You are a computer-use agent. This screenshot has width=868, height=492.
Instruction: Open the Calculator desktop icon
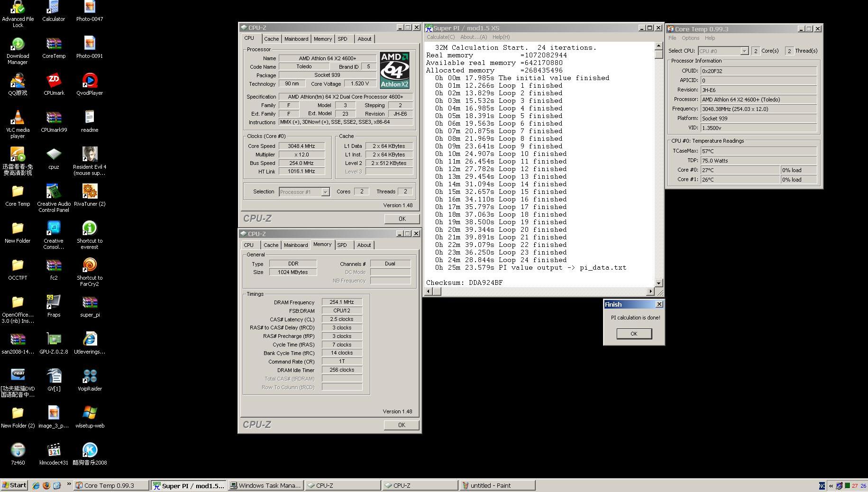point(54,10)
